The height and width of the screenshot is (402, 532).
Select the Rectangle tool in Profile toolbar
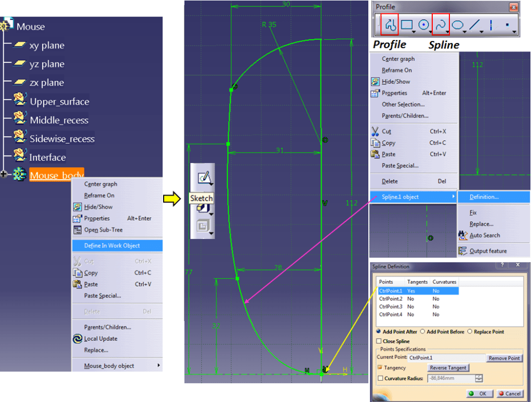tap(407, 24)
